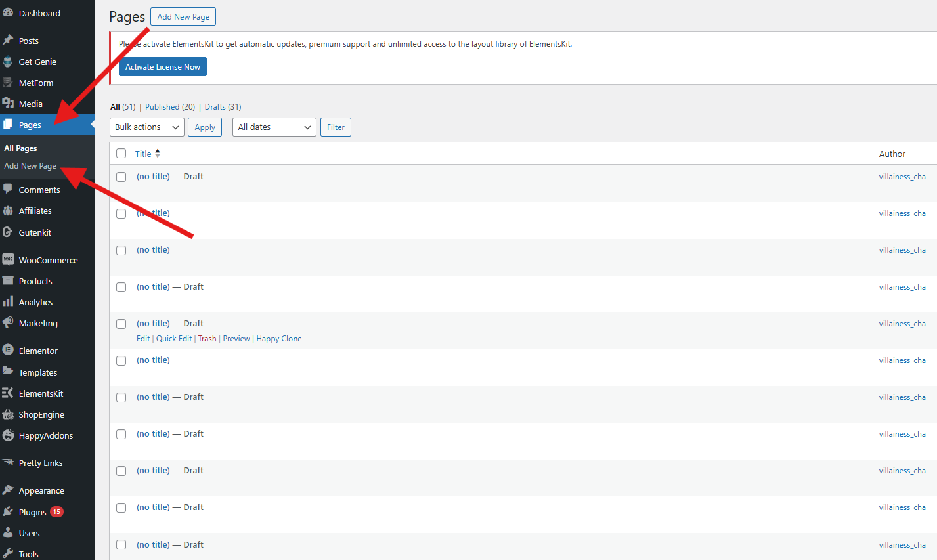The image size is (937, 560).
Task: Click the Plugins update count badge 15
Action: (57, 511)
